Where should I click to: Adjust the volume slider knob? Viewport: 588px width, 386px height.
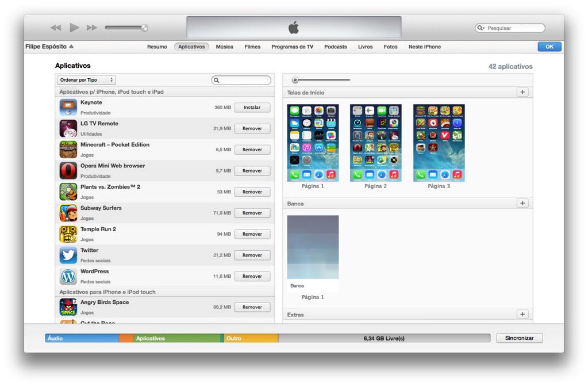point(144,28)
